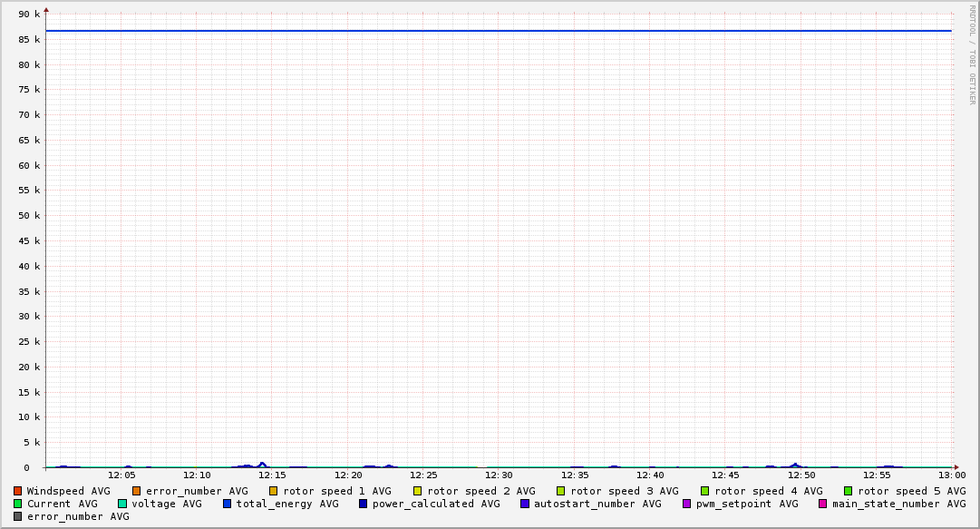Click the rotor speed 1 AVG swatch

coord(274,491)
